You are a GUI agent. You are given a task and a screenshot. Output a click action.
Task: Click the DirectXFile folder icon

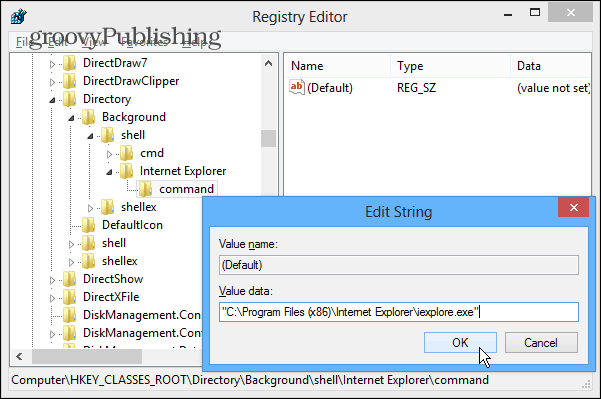point(69,297)
